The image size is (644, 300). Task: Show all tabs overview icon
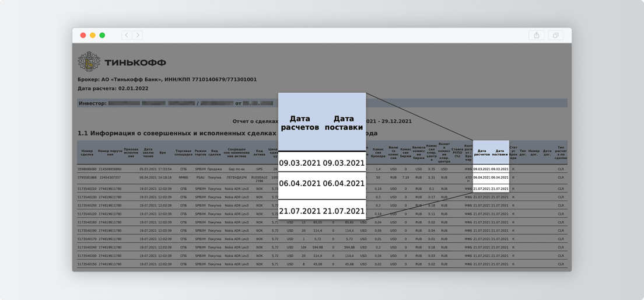[x=556, y=36]
